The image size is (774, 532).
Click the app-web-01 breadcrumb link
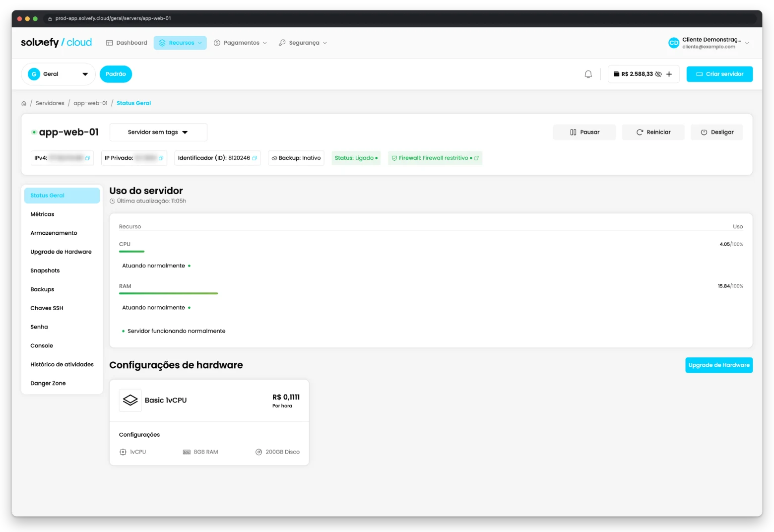click(x=90, y=103)
